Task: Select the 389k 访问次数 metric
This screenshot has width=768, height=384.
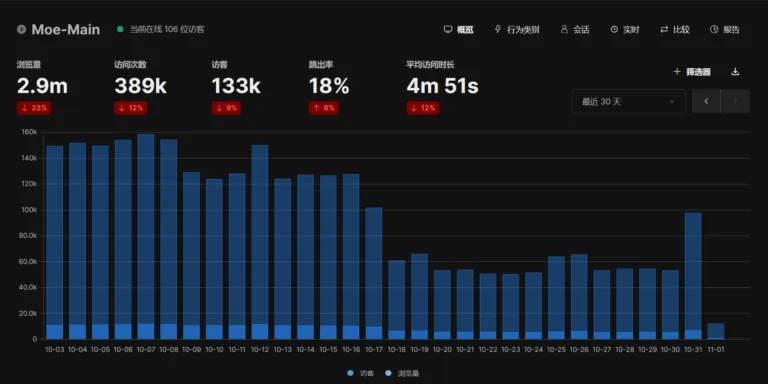Action: tap(141, 87)
